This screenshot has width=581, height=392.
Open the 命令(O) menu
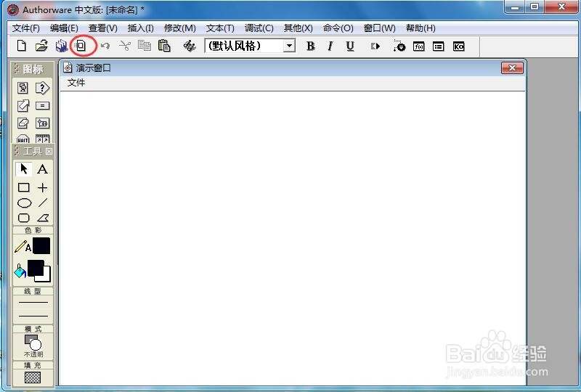pos(338,28)
